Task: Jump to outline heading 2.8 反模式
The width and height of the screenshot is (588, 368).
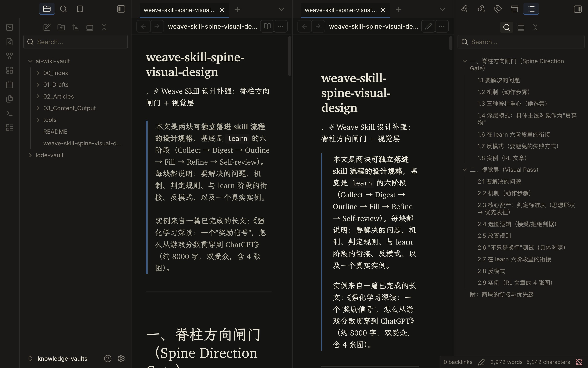Action: click(x=491, y=271)
